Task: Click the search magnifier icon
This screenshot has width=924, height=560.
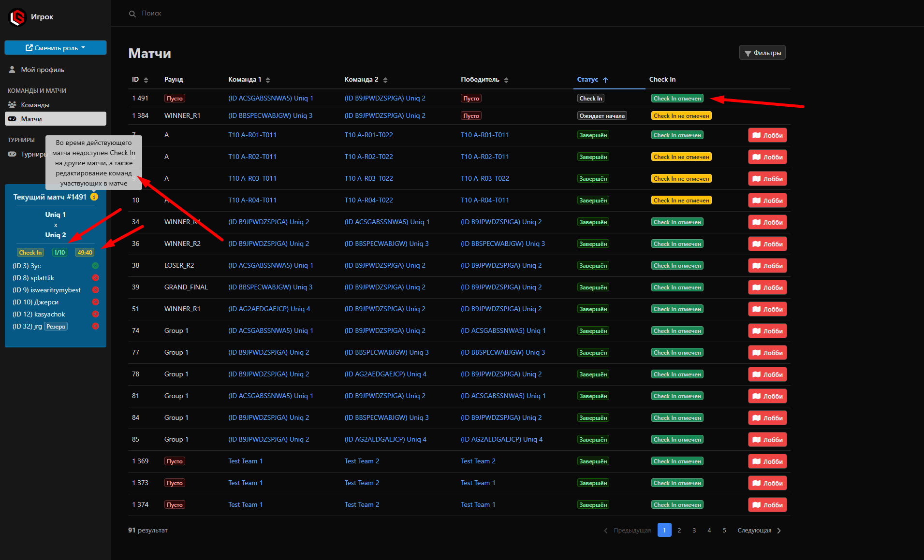Action: (132, 14)
